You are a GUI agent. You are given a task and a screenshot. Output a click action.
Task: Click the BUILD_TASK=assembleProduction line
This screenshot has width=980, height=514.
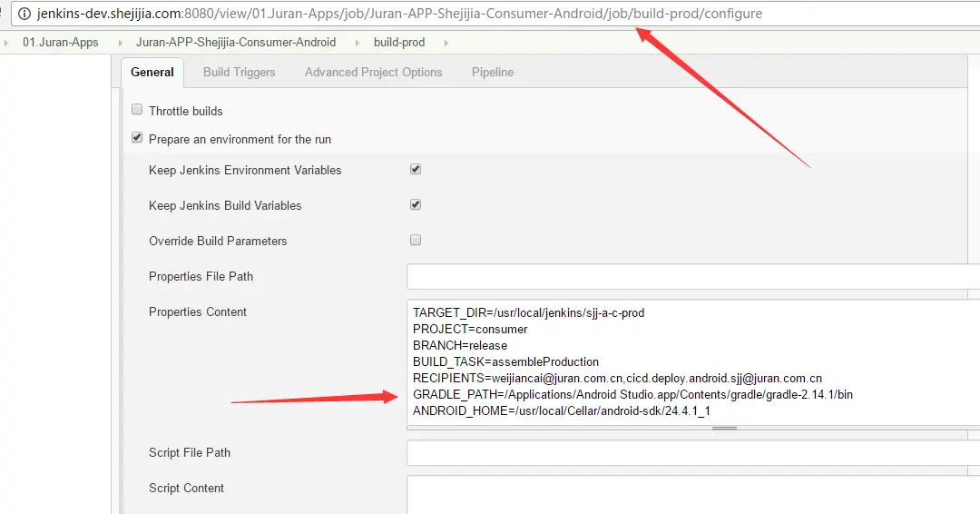[505, 361]
